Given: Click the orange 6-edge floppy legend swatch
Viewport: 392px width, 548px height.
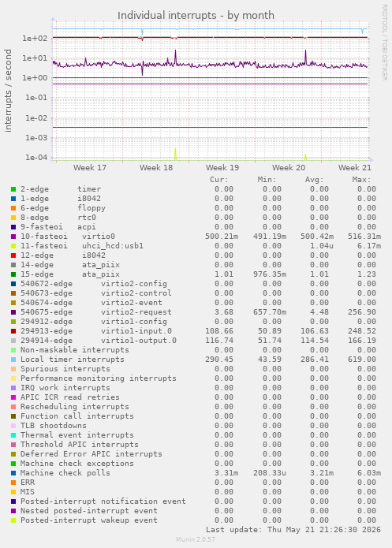Looking at the screenshot, I should point(13,208).
